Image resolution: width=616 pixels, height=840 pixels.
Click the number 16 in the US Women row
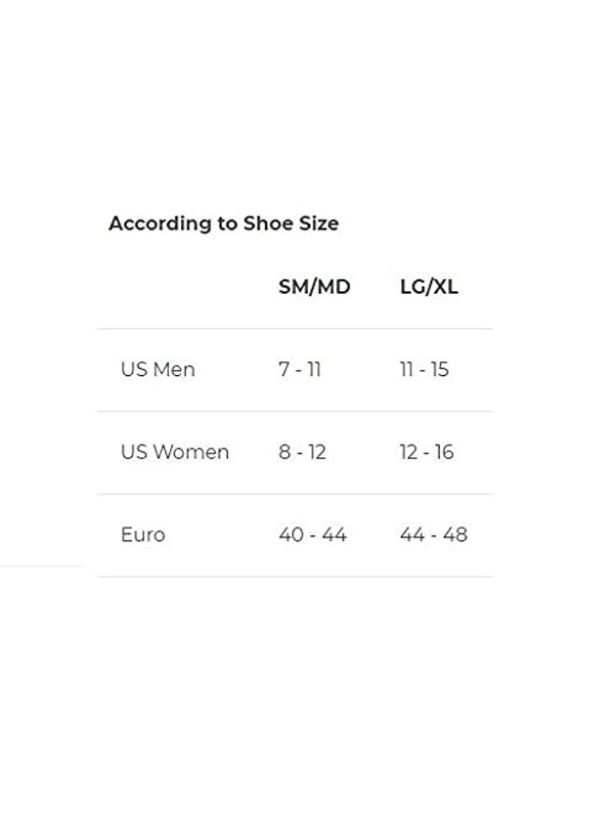coord(443,453)
